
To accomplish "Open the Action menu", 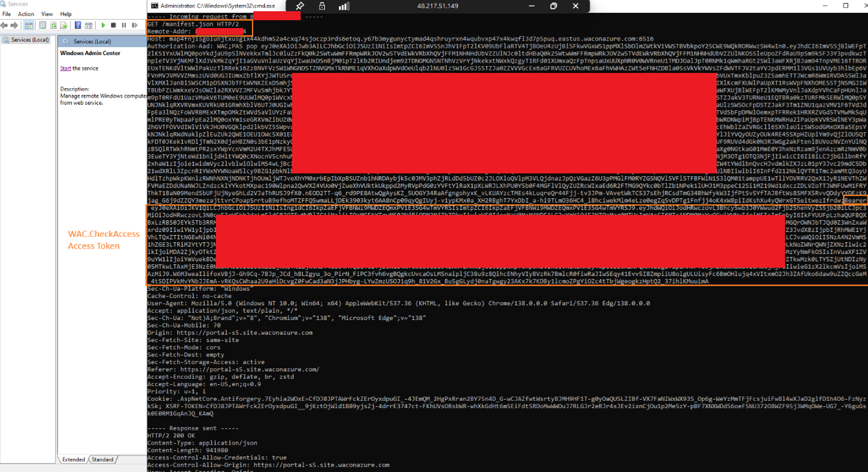I will pyautogui.click(x=26, y=14).
